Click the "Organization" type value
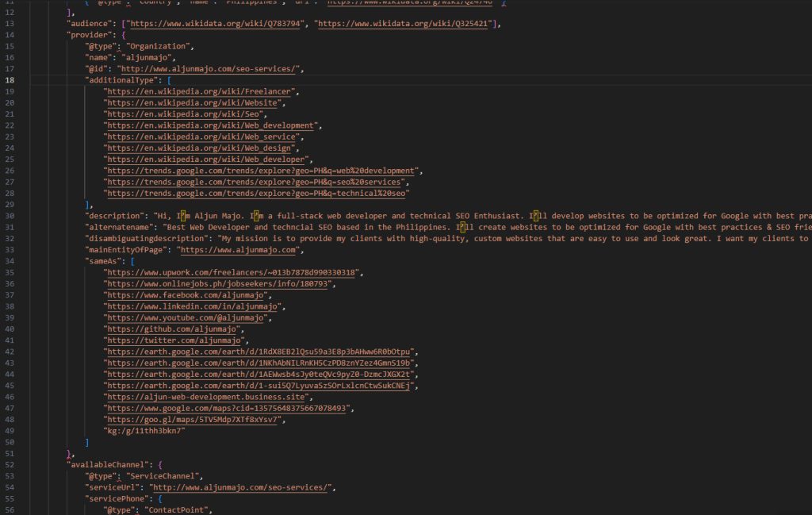 click(158, 47)
